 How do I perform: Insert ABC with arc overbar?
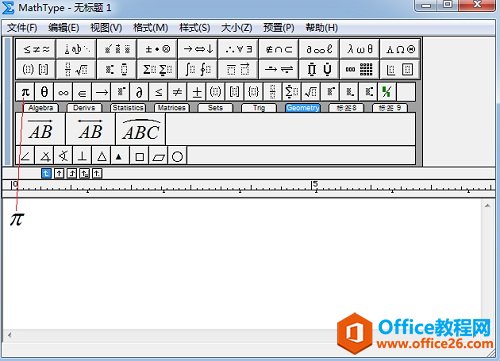[x=141, y=129]
